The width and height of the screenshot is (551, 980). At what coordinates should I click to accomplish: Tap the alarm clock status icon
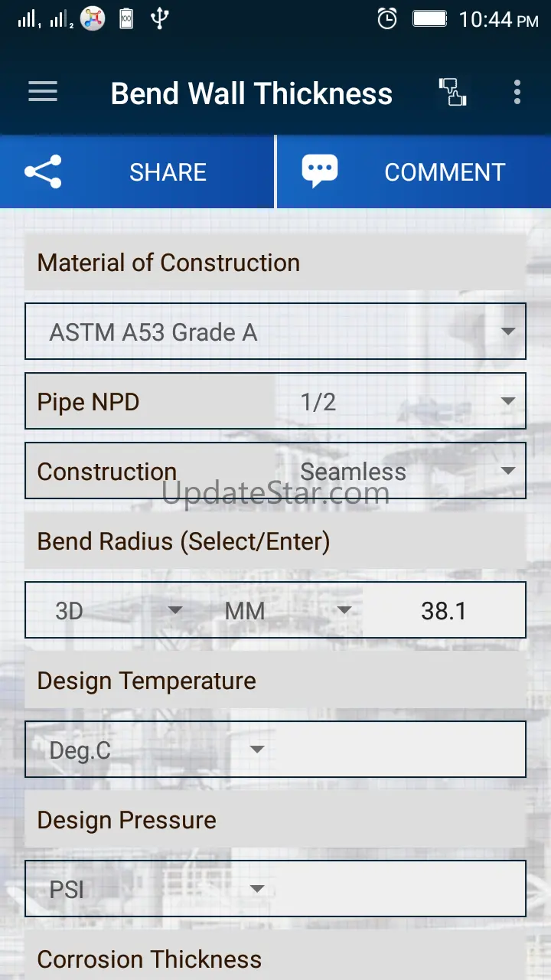pos(388,19)
